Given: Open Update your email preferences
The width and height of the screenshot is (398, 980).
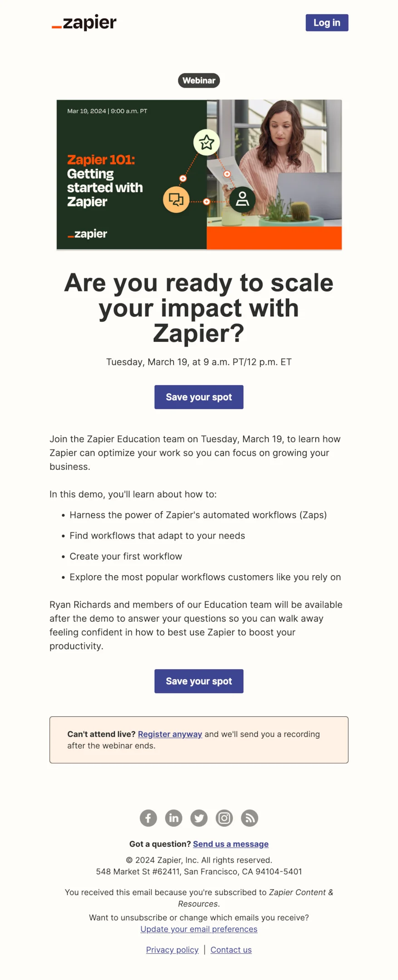Looking at the screenshot, I should [x=198, y=929].
